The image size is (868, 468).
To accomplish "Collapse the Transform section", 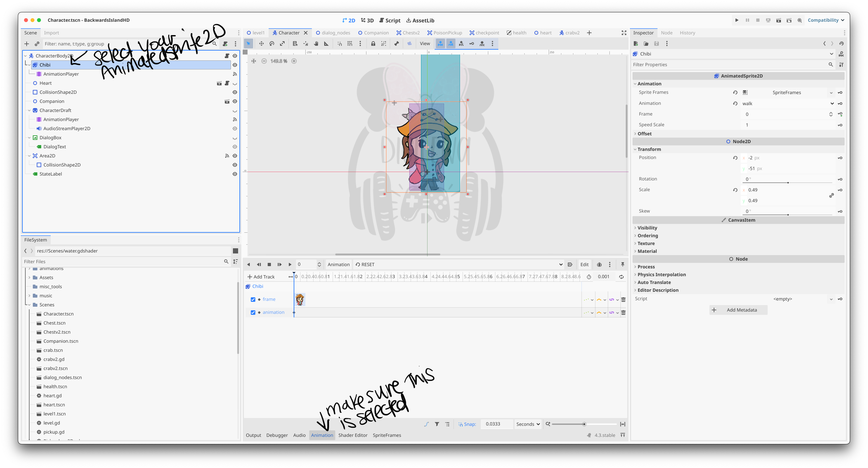I will 649,149.
